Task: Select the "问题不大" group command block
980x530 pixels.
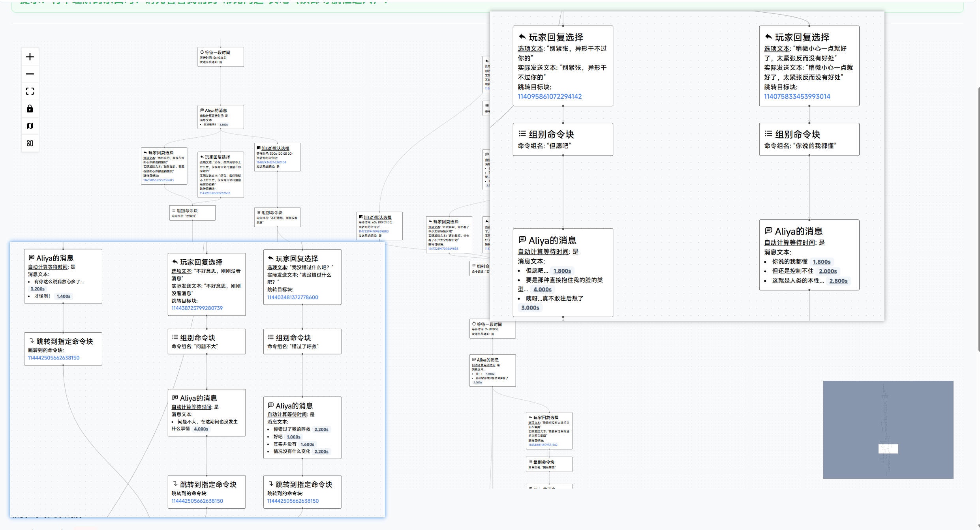Action: pos(207,341)
